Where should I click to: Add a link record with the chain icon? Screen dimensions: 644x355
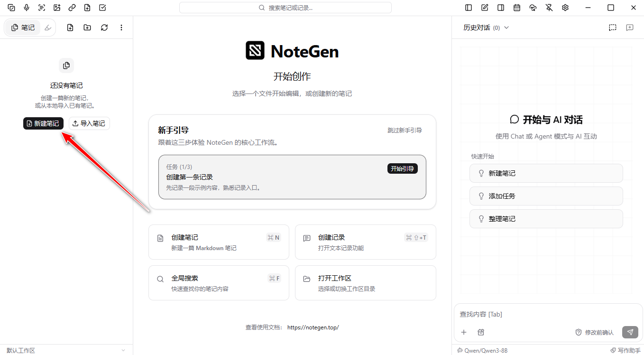(x=72, y=8)
